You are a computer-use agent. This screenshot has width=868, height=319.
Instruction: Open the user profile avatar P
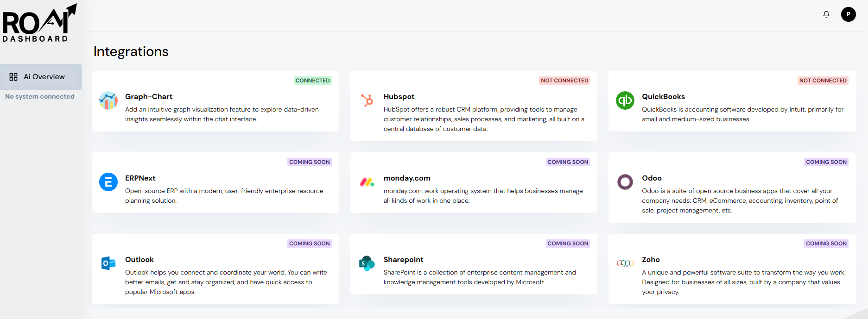[x=848, y=14]
